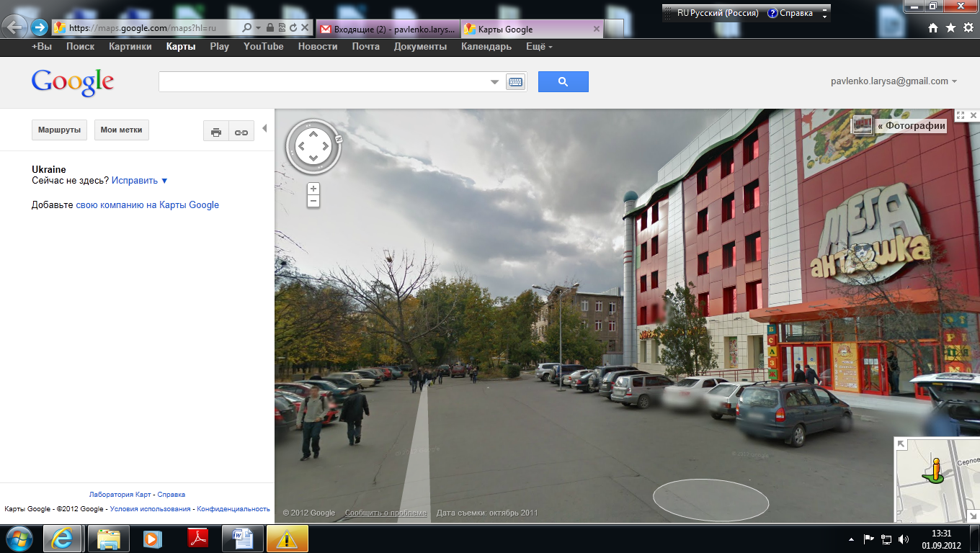Toggle the compatibility view icon in address bar

pos(282,28)
